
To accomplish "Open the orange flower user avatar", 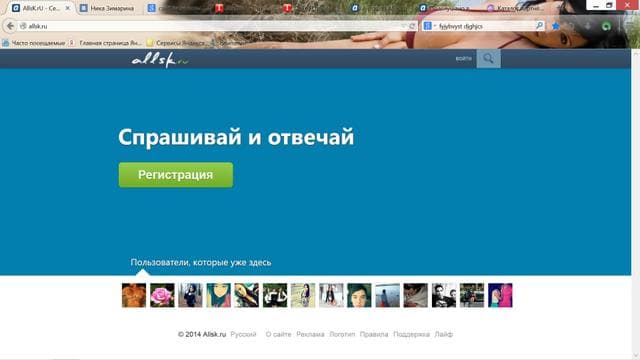I will pos(134,295).
